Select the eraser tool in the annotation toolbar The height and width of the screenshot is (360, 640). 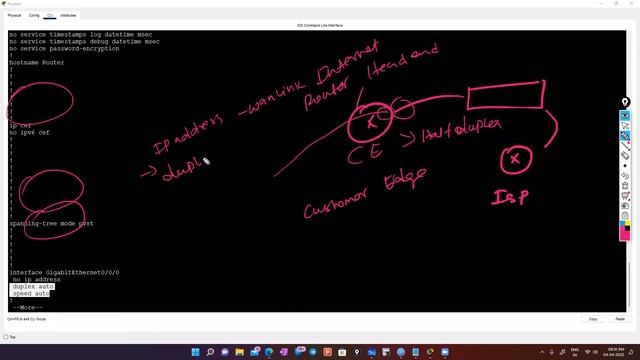pyautogui.click(x=625, y=156)
